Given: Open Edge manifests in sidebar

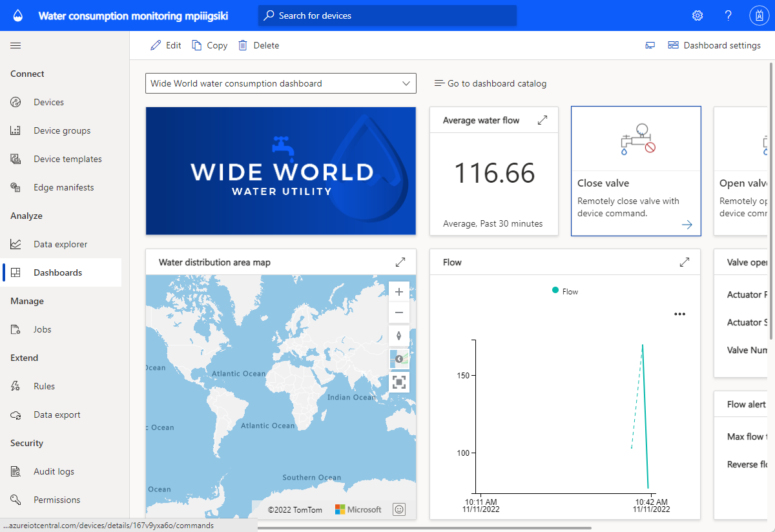Looking at the screenshot, I should click(x=61, y=187).
